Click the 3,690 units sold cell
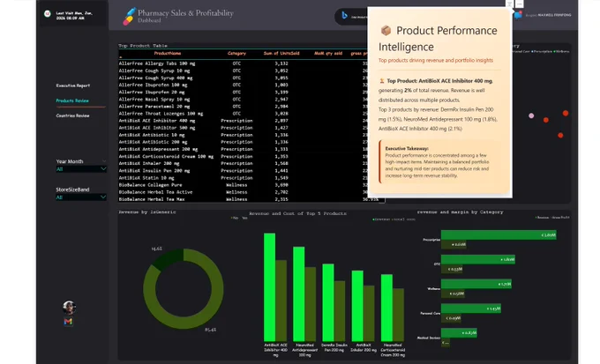 tap(281, 185)
